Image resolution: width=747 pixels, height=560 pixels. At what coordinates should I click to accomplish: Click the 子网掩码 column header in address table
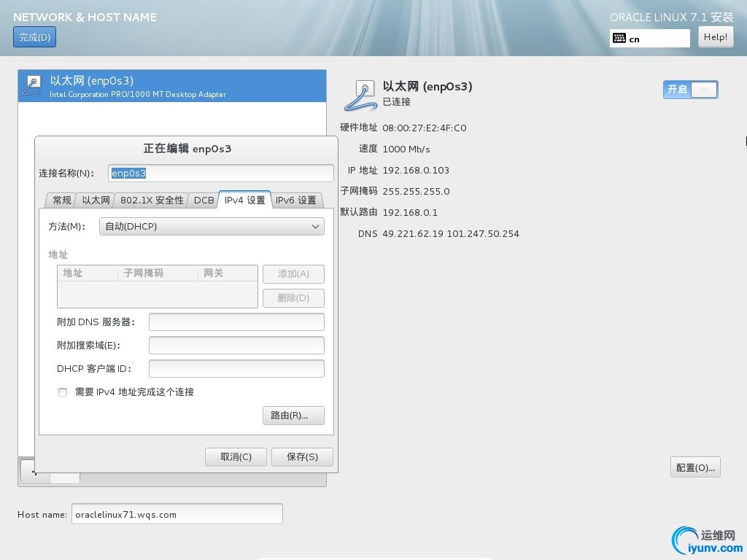coord(158,273)
